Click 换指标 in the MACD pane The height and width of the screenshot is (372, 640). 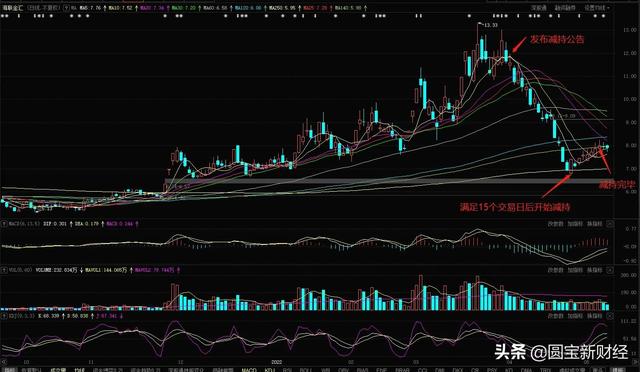pyautogui.click(x=594, y=224)
